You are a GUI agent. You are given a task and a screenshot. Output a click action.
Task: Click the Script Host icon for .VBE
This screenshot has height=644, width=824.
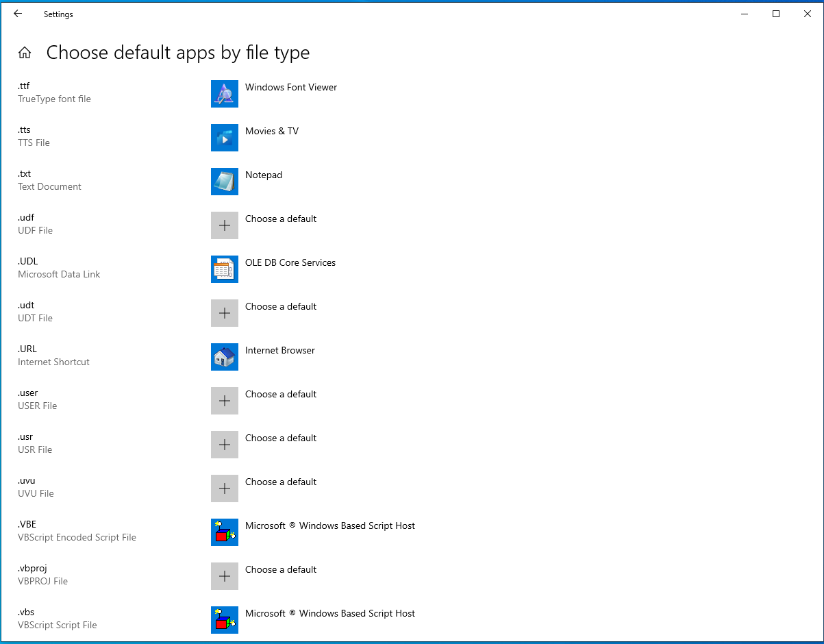225,532
